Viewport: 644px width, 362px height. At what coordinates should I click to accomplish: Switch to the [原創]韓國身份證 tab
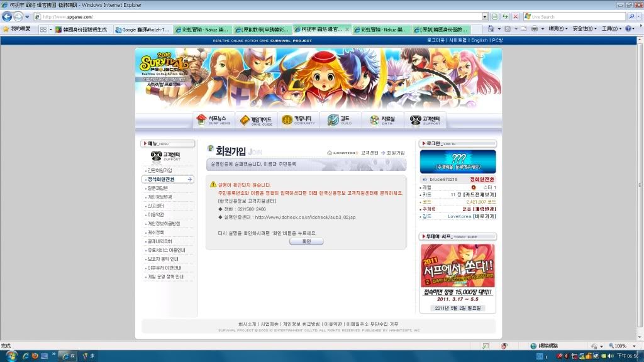(x=440, y=30)
